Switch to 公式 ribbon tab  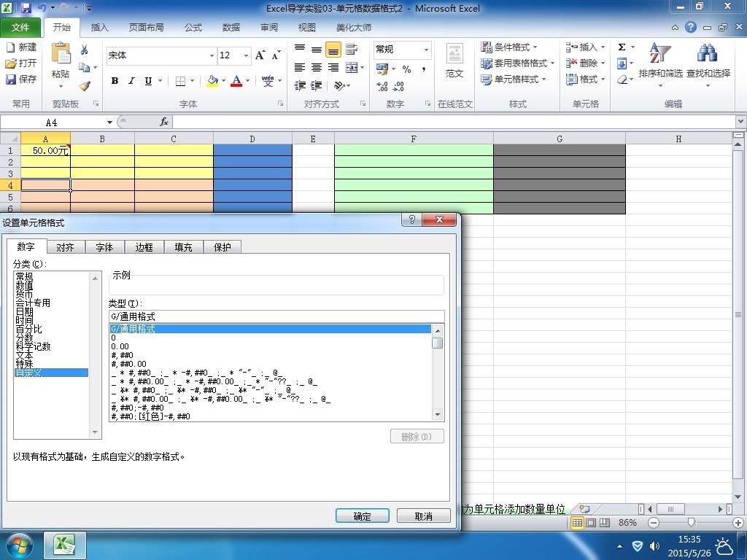click(x=193, y=28)
